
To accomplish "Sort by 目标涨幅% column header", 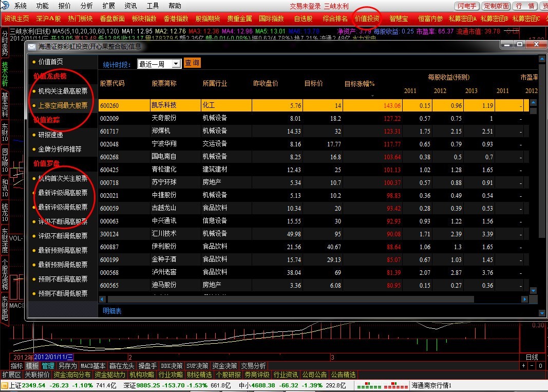I will pyautogui.click(x=360, y=84).
